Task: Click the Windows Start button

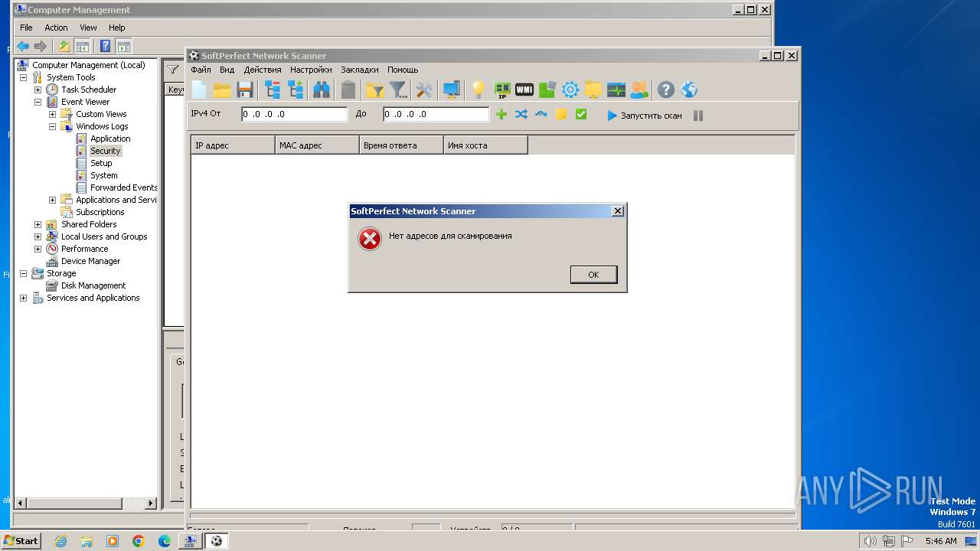Action: tap(21, 541)
